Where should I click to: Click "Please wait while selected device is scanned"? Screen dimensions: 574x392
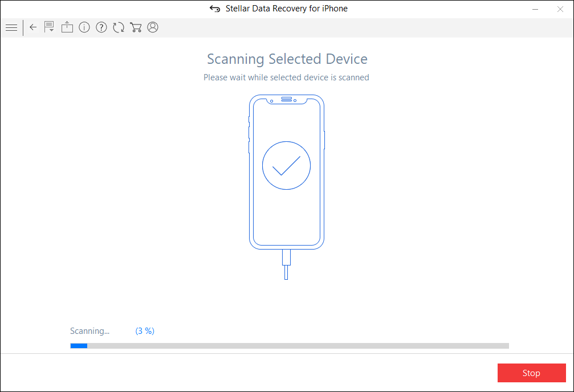pos(286,77)
